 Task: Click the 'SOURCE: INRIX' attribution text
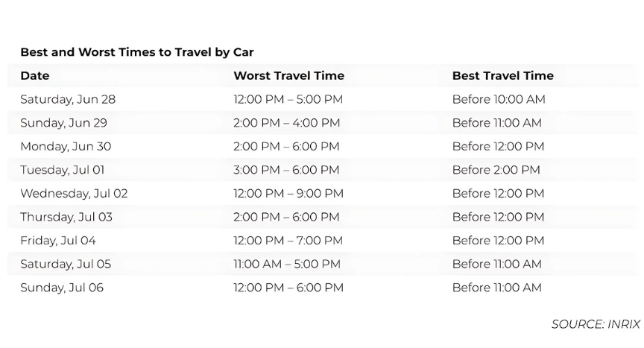coord(595,324)
